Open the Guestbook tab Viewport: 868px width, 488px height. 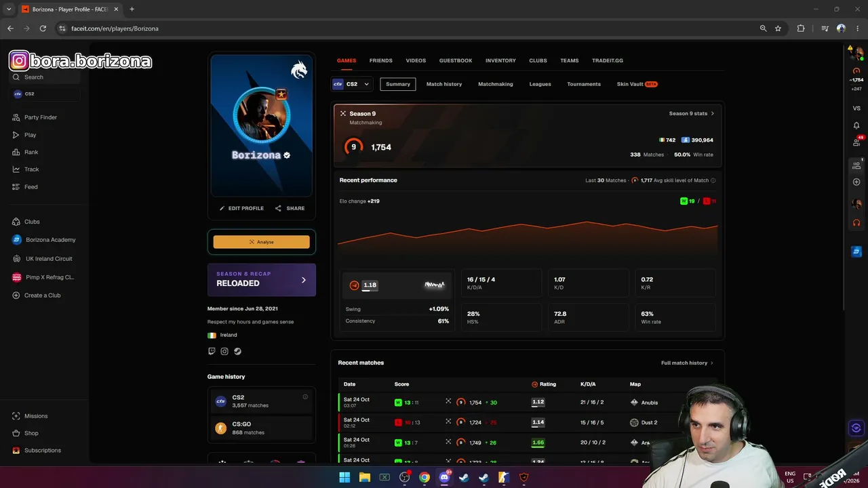456,60
